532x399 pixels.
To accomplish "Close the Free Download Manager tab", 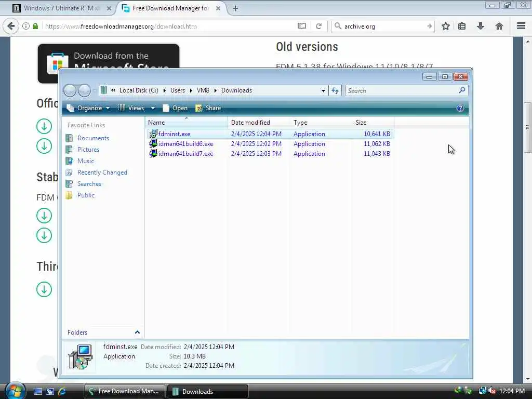I will pyautogui.click(x=218, y=8).
